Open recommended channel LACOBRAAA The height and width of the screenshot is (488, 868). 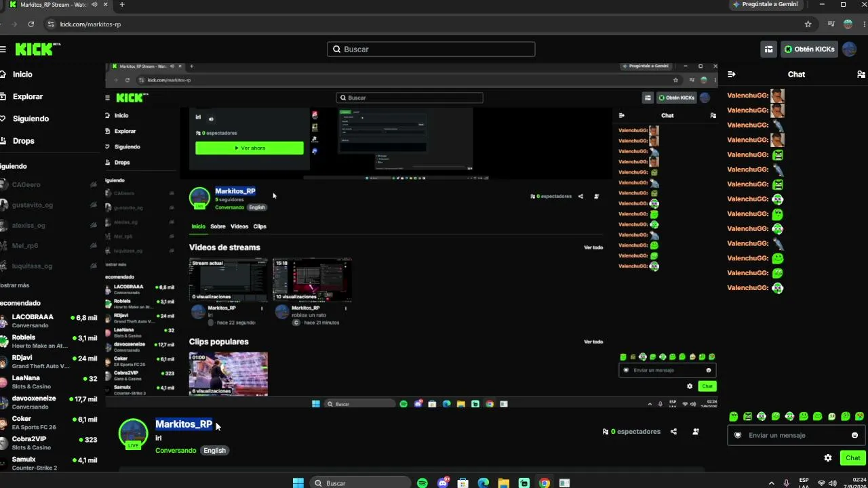coord(49,321)
